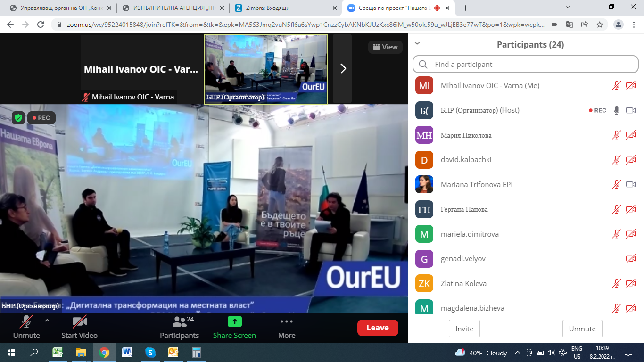Viewport: 644px width, 362px height.
Task: Click Mariana Trifonova's camera icon
Action: click(631, 184)
